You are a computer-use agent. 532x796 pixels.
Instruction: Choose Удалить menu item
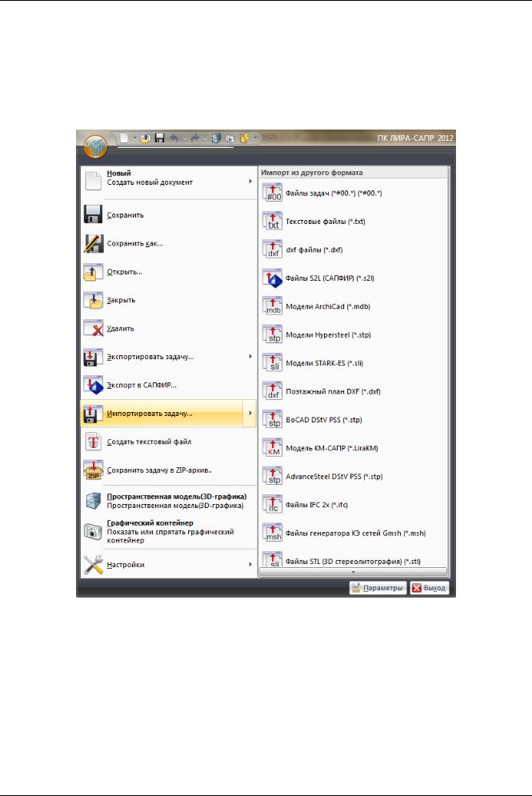click(168, 329)
